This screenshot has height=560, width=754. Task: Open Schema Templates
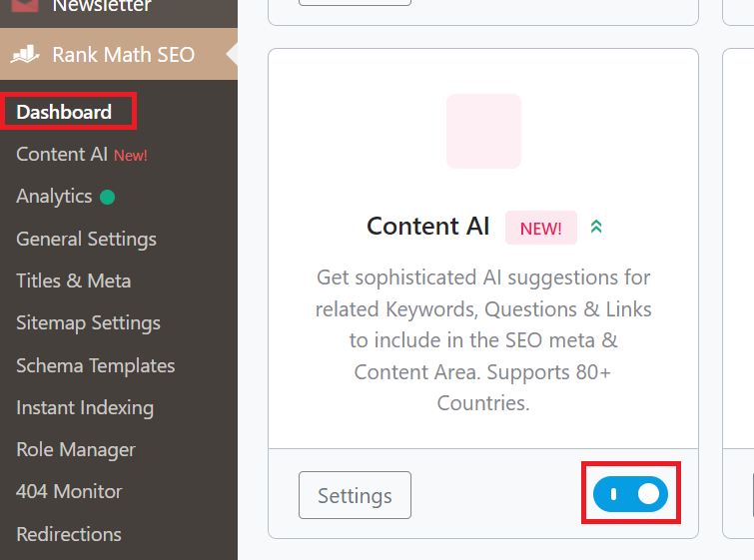96,365
